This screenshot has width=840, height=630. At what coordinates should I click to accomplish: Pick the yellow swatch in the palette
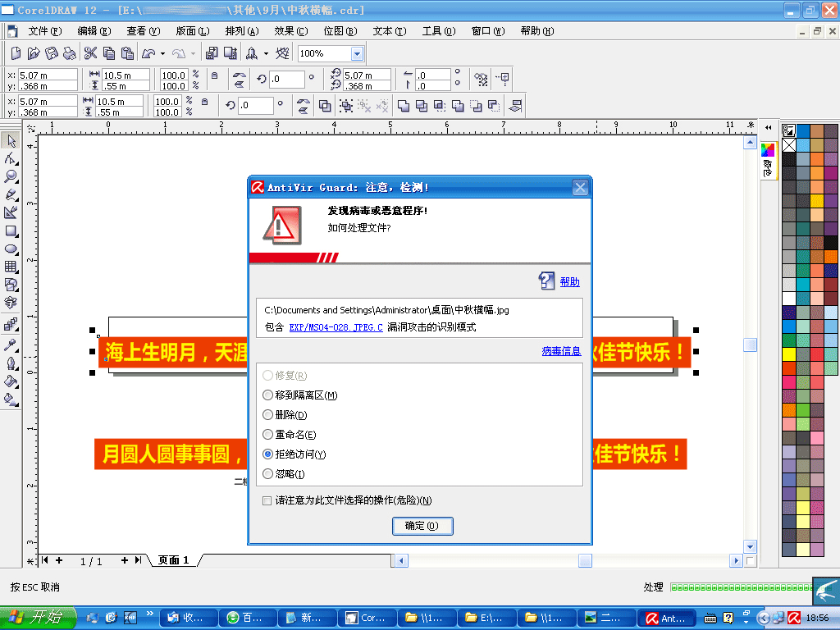click(x=789, y=354)
